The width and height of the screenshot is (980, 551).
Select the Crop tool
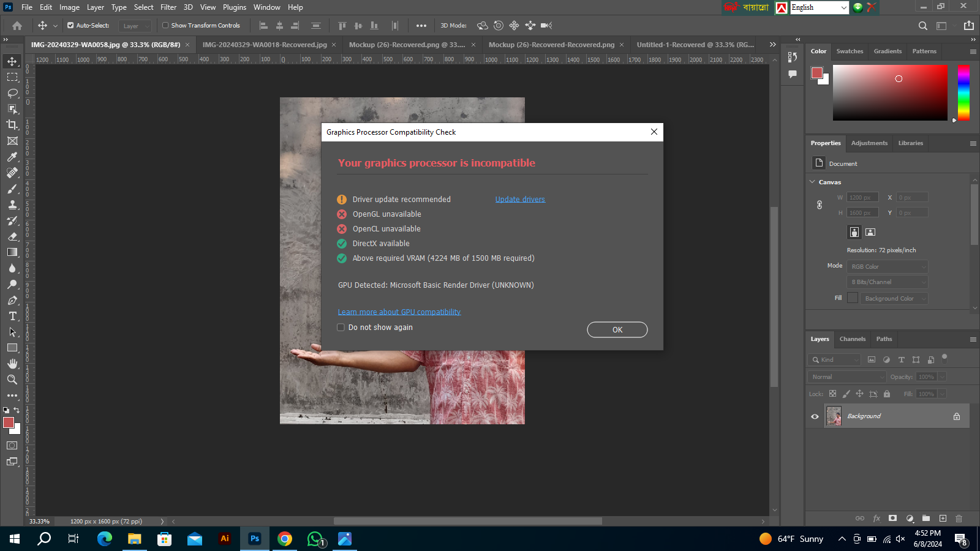point(12,124)
